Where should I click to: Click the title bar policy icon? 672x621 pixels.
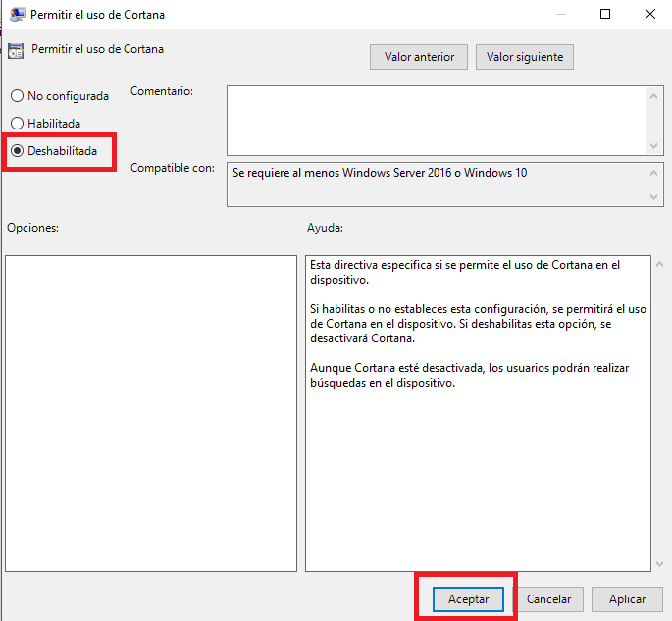pyautogui.click(x=17, y=15)
